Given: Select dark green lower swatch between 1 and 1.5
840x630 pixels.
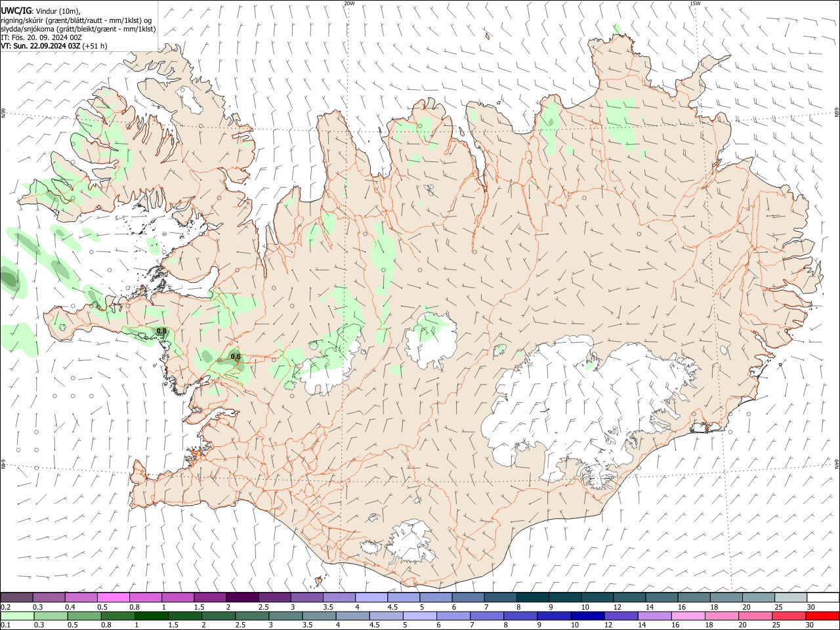Looking at the screenshot, I should tap(151, 616).
